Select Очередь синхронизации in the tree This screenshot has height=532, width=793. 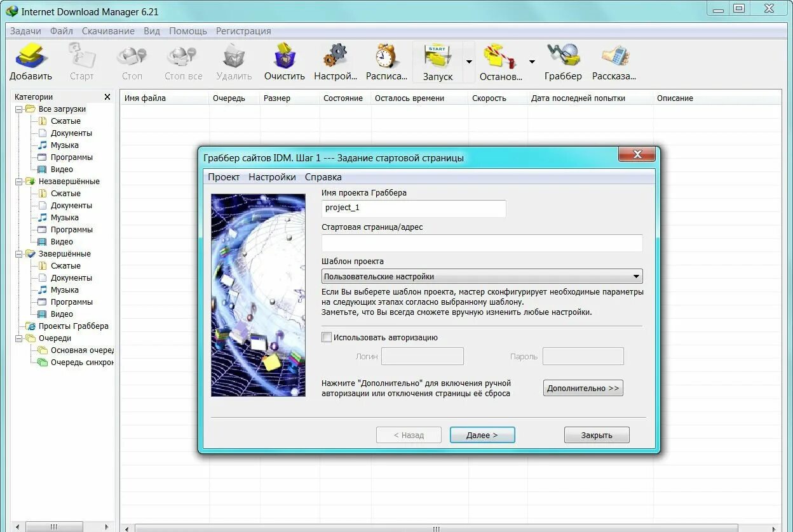point(82,362)
